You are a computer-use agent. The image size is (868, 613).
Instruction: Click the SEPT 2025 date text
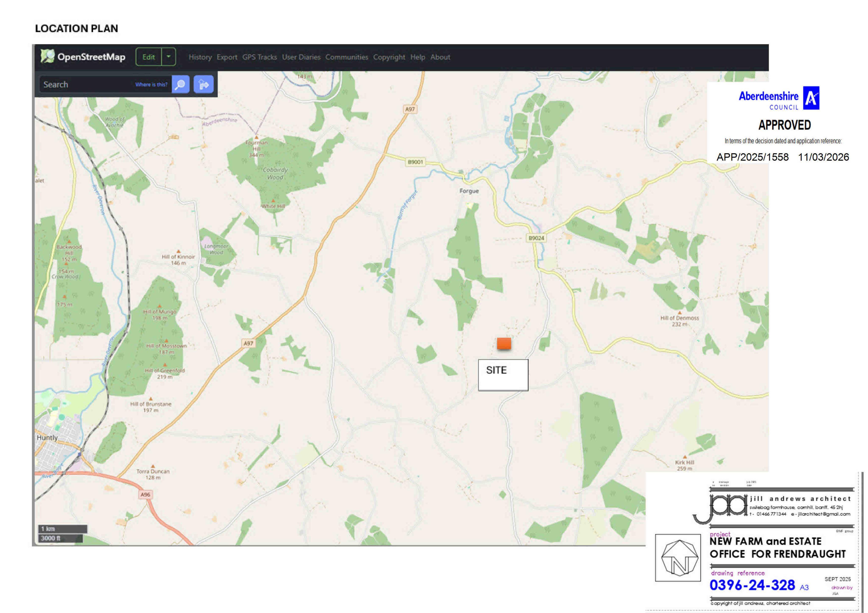coord(838,579)
